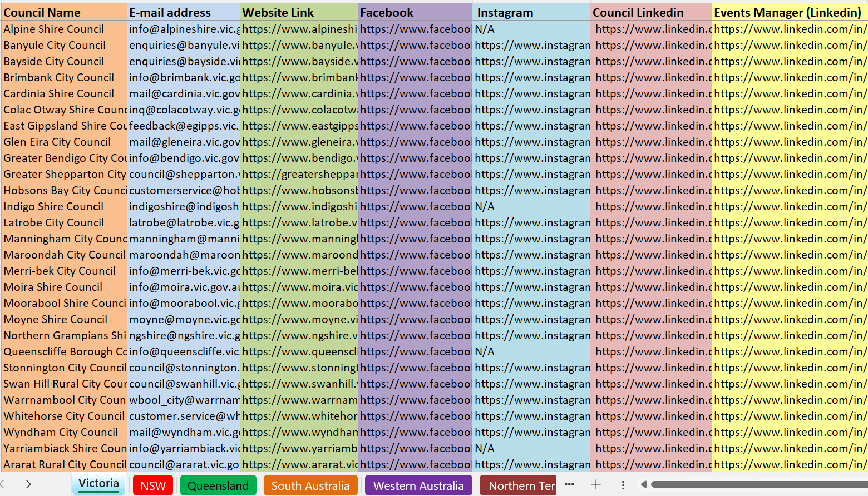The image size is (868, 496).
Task: Select Yarriambiack Shire's Instagram N/A cell
Action: [531, 448]
